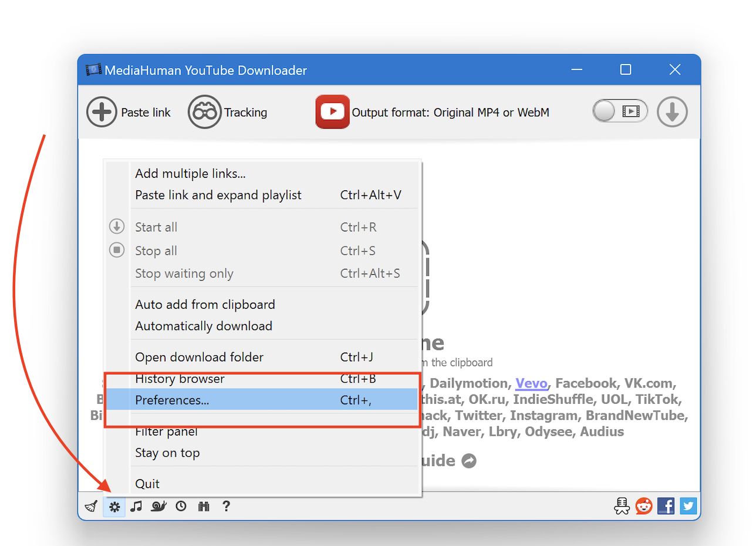The image size is (756, 546).
Task: Click the BrandNewTube text
Action: click(x=636, y=416)
